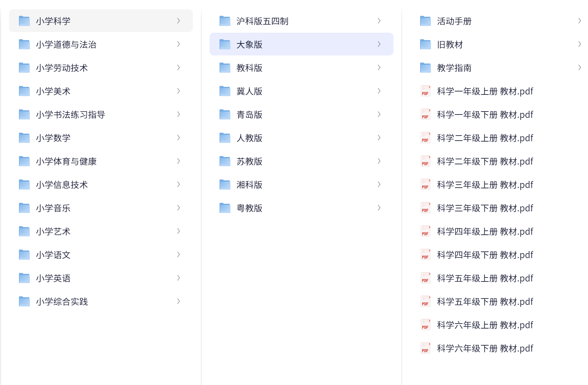Click the folder icon beside 人教版

click(x=225, y=138)
